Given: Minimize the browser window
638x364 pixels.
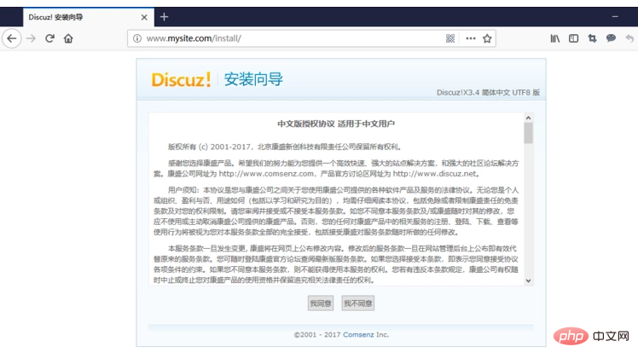Looking at the screenshot, I should coord(615,17).
